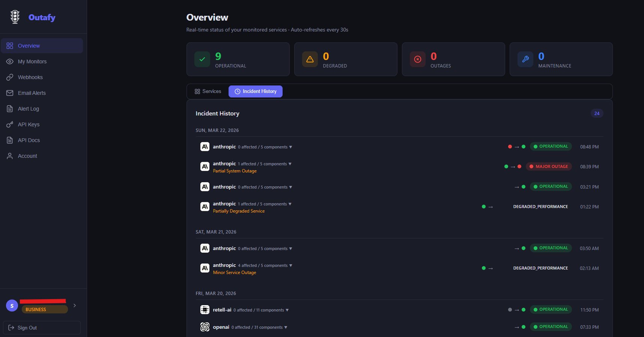The image size is (644, 337).
Task: Click DEGRADED_PERFORMANCE label at 01:22 PM
Action: pos(540,207)
